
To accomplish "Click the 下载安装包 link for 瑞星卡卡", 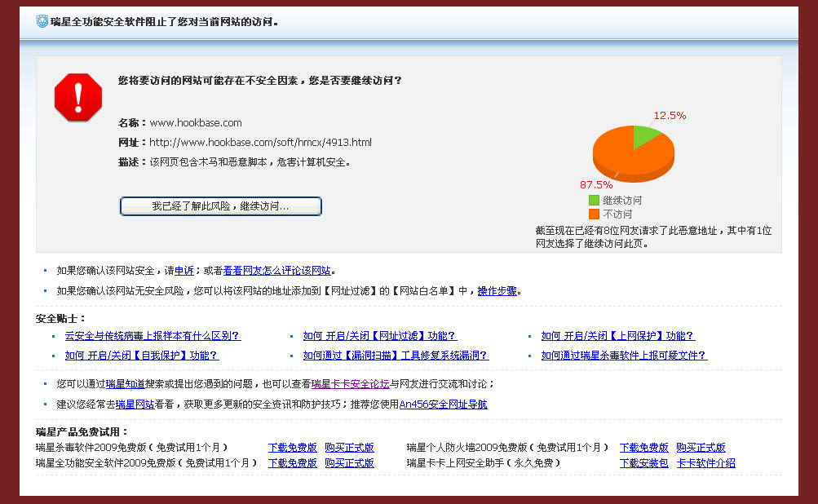I will 644,463.
